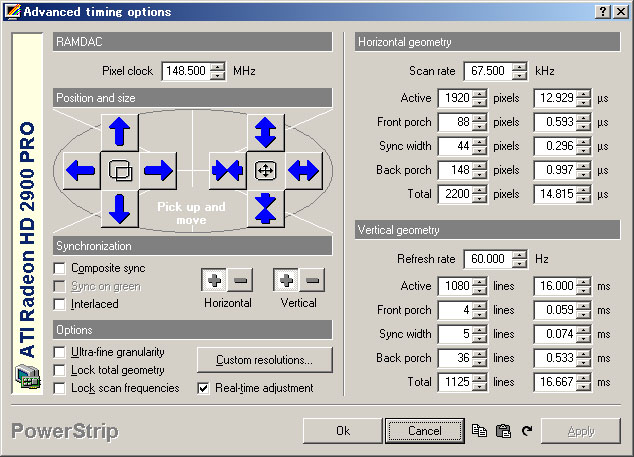Uncheck Real-time adjustment
Image resolution: width=634 pixels, height=457 pixels.
(203, 388)
